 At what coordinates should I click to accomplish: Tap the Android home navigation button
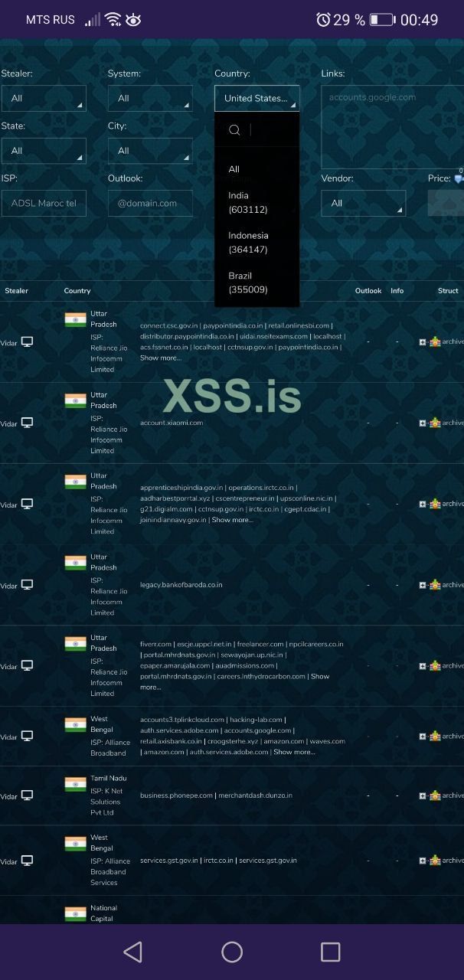(x=232, y=952)
